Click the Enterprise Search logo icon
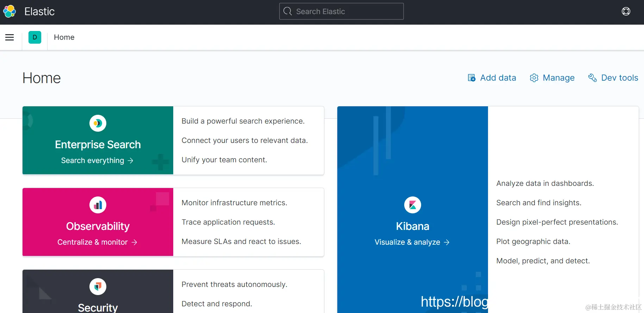Viewport: 644px width, 313px height. (x=98, y=123)
